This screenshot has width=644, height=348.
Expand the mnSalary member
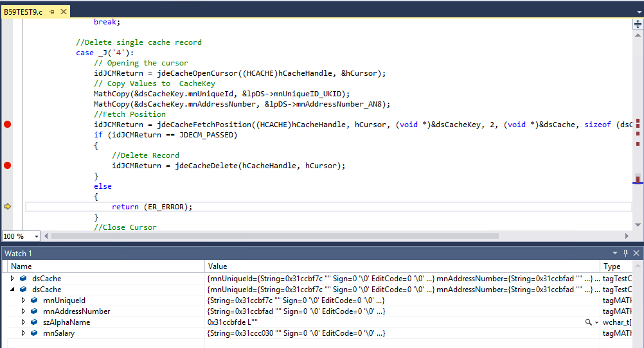tap(23, 333)
